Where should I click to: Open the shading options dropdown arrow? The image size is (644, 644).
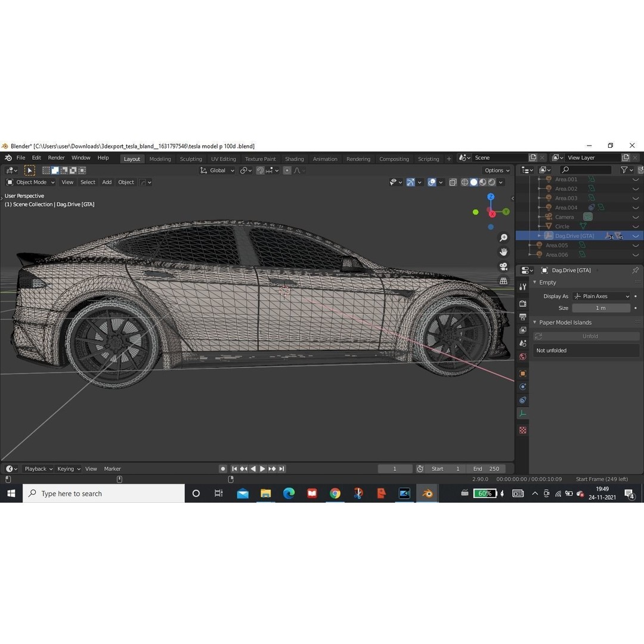pyautogui.click(x=501, y=182)
